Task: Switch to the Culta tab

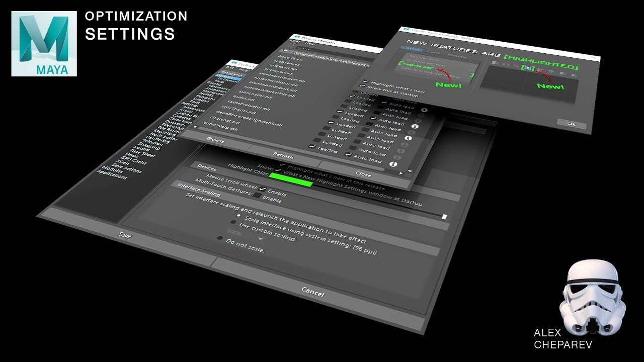Action: click(434, 52)
